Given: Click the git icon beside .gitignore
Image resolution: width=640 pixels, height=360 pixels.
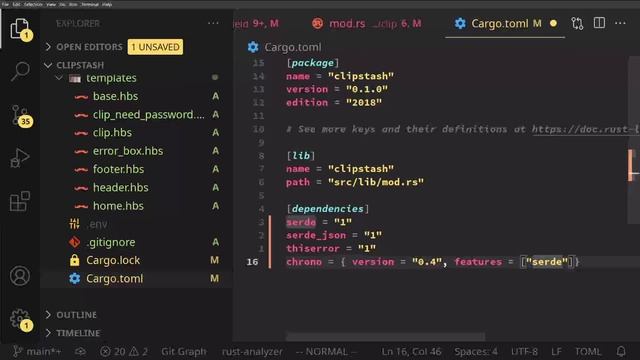Looking at the screenshot, I should point(74,242).
